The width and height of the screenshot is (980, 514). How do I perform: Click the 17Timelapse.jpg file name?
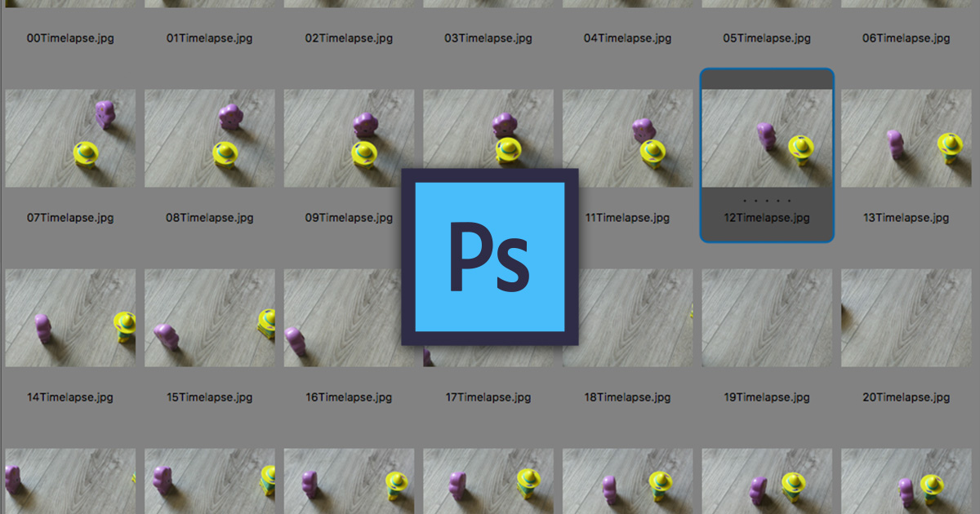(488, 397)
